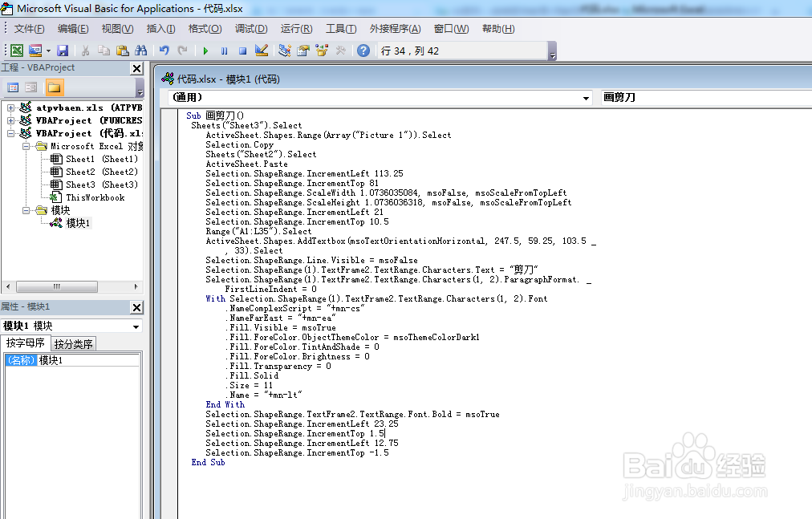Click the Cut scissors icon
Image resolution: width=812 pixels, height=519 pixels.
point(85,51)
